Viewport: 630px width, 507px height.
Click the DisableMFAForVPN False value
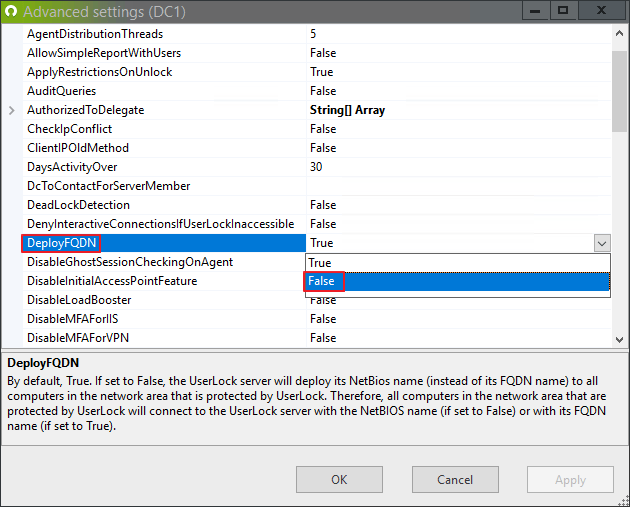(x=323, y=338)
